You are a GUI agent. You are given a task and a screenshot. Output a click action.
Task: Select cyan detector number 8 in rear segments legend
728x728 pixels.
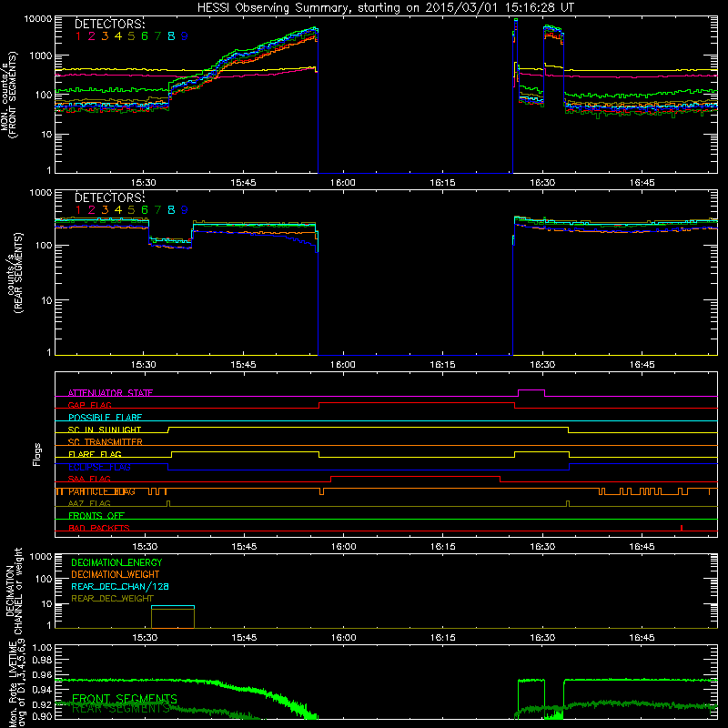pos(171,210)
